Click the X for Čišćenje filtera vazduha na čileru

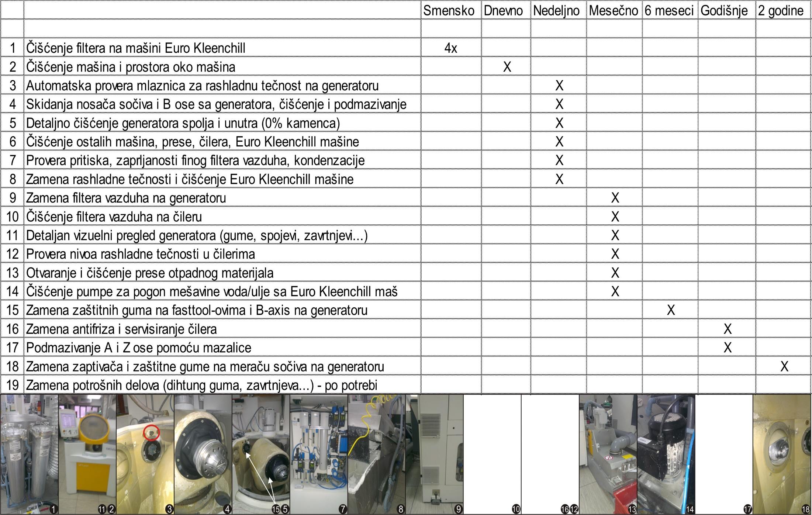point(615,217)
